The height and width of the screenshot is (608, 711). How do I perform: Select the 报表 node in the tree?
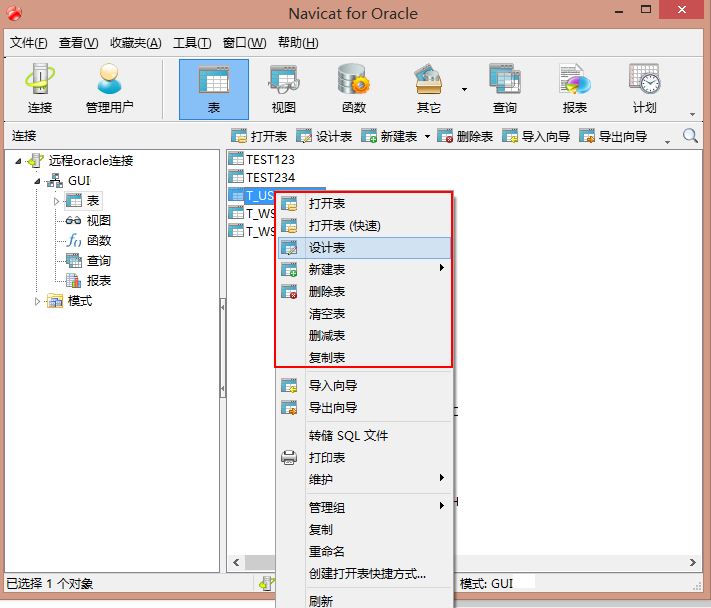click(x=88, y=281)
